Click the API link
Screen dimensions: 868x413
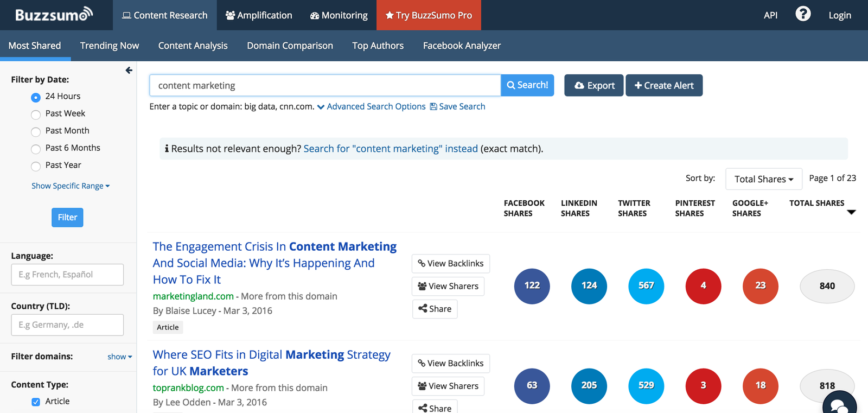pos(770,15)
